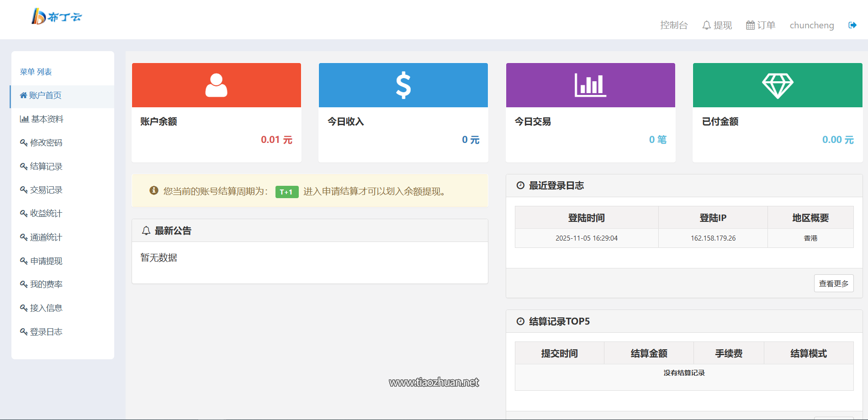Viewport: 868px width, 420px height.
Task: Click the info icon in the yellow notice
Action: 153,191
